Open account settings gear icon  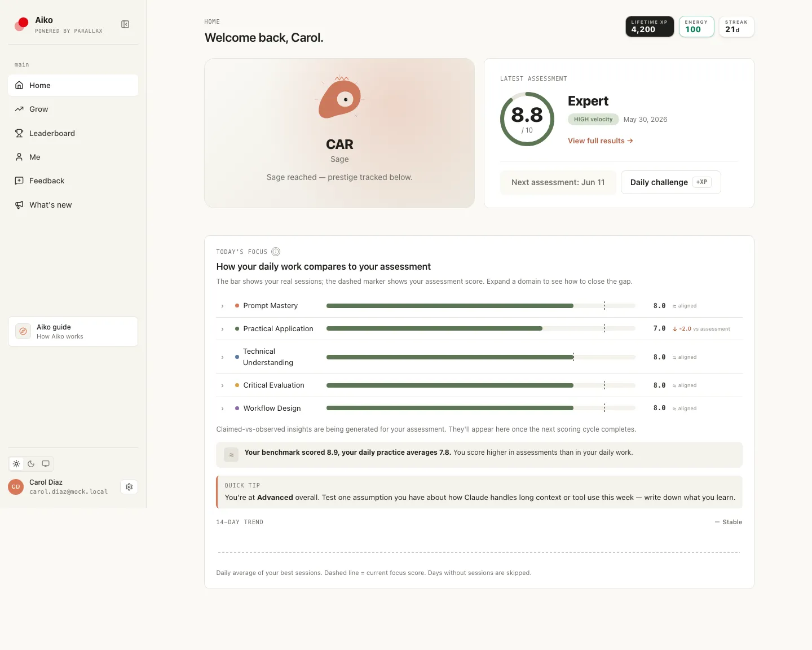(129, 487)
